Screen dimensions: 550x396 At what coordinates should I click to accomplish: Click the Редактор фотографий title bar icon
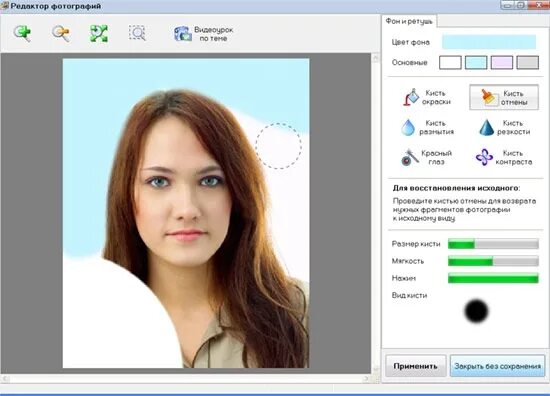click(5, 6)
